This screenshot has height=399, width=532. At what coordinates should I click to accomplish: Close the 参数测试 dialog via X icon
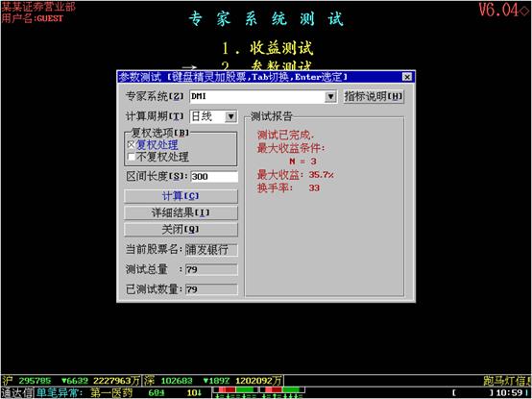tap(407, 77)
